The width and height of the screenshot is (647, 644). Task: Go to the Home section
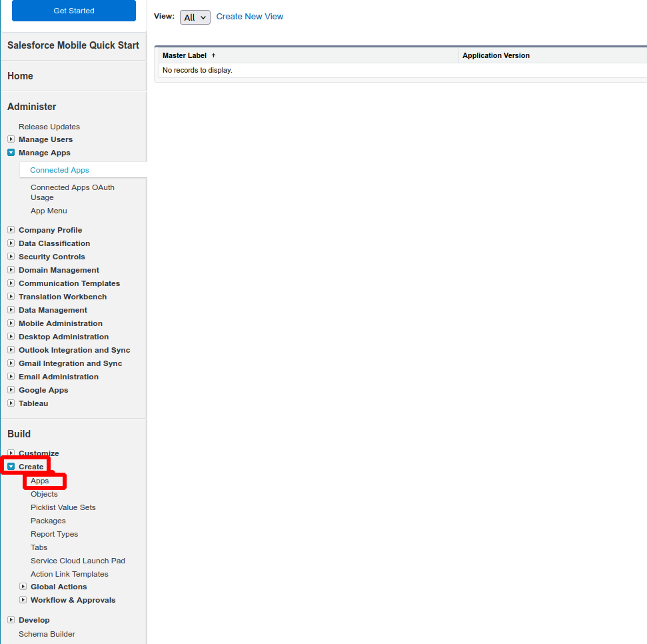(x=20, y=76)
